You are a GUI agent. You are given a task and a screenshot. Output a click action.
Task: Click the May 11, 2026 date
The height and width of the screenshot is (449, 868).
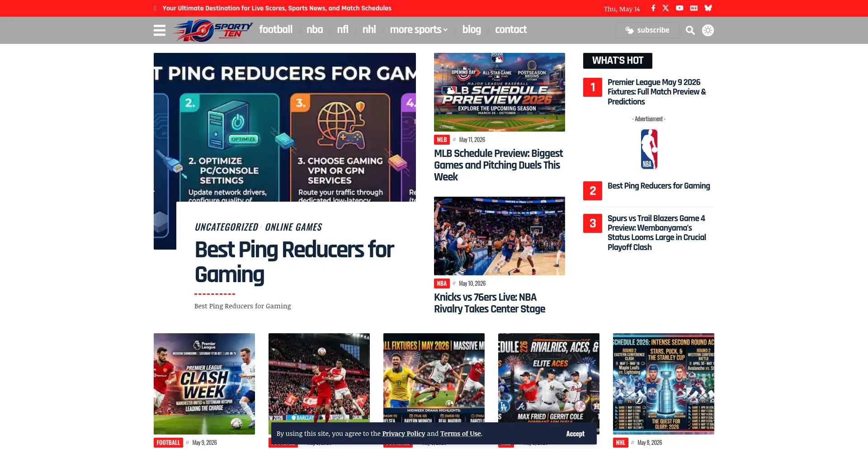472,140
